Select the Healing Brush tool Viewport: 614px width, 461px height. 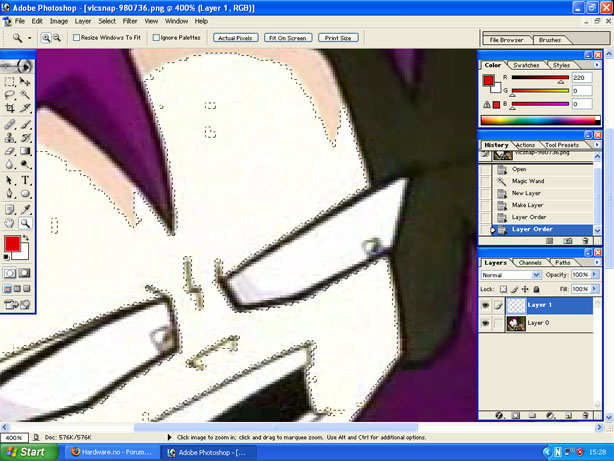(x=10, y=125)
